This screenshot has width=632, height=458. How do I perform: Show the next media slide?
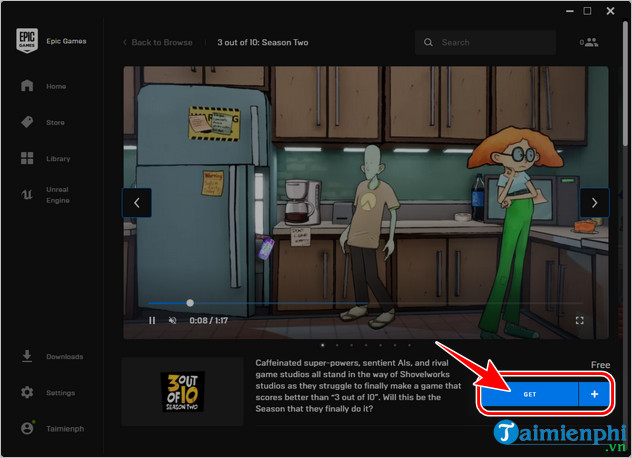[x=594, y=202]
